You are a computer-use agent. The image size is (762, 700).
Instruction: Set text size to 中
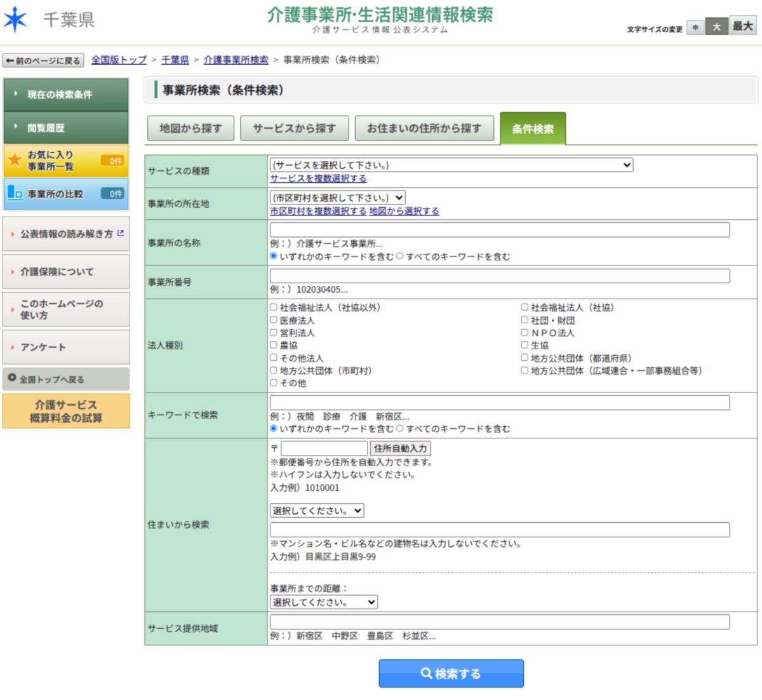[x=695, y=27]
